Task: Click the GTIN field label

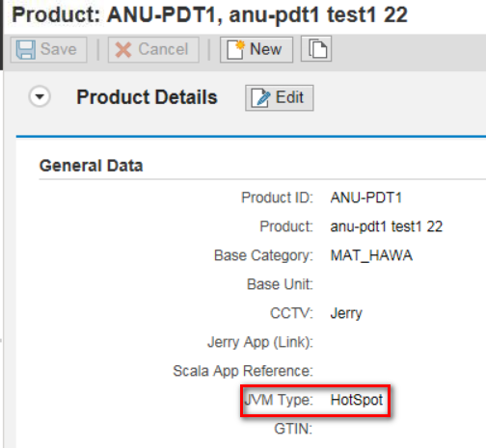Action: [x=293, y=429]
